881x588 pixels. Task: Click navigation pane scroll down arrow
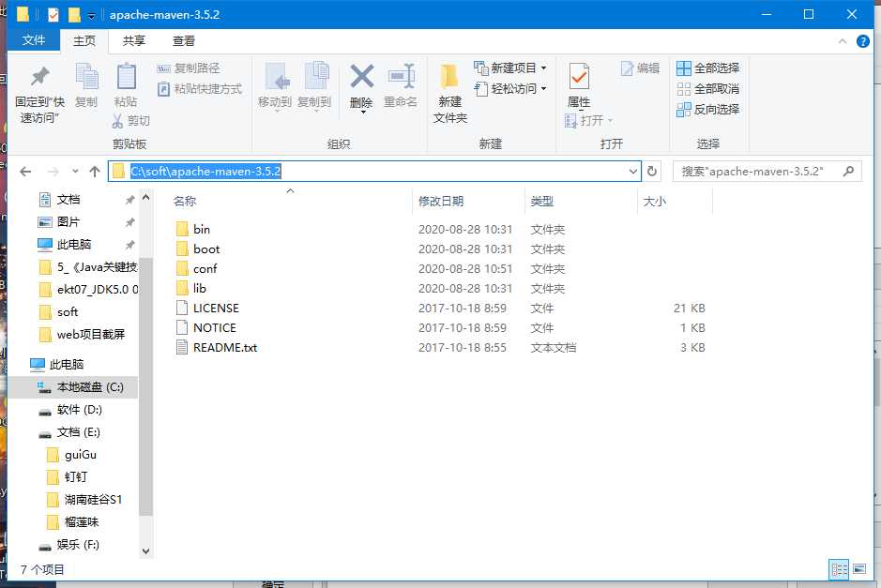click(146, 550)
